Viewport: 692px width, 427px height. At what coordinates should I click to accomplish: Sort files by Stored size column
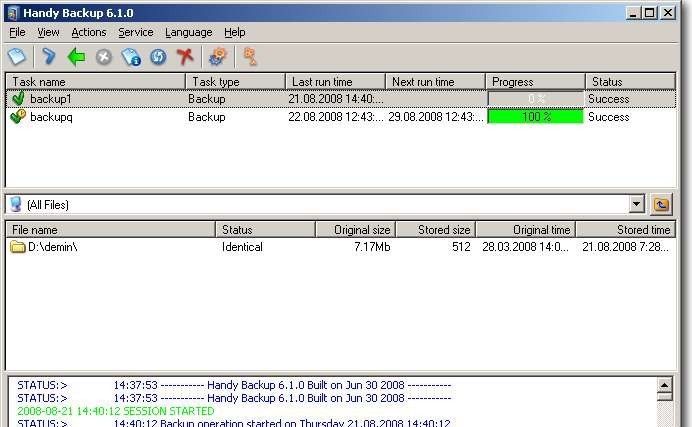coord(436,230)
